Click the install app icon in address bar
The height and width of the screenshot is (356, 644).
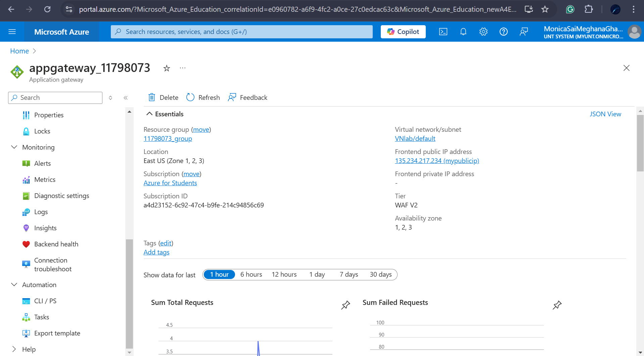[529, 9]
